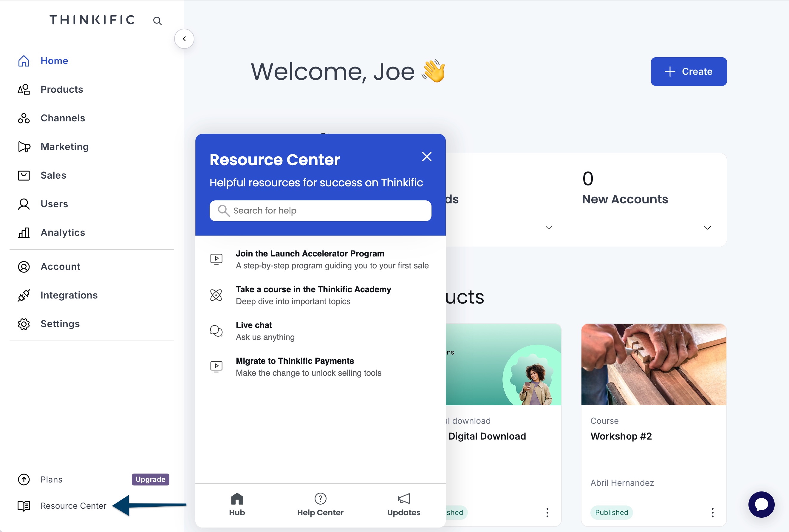Open Analytics in the sidebar

pos(62,233)
